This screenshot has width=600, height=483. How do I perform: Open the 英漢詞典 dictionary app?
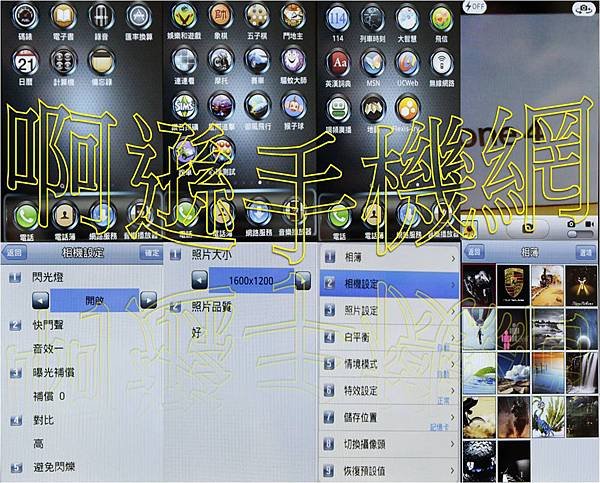pos(338,63)
